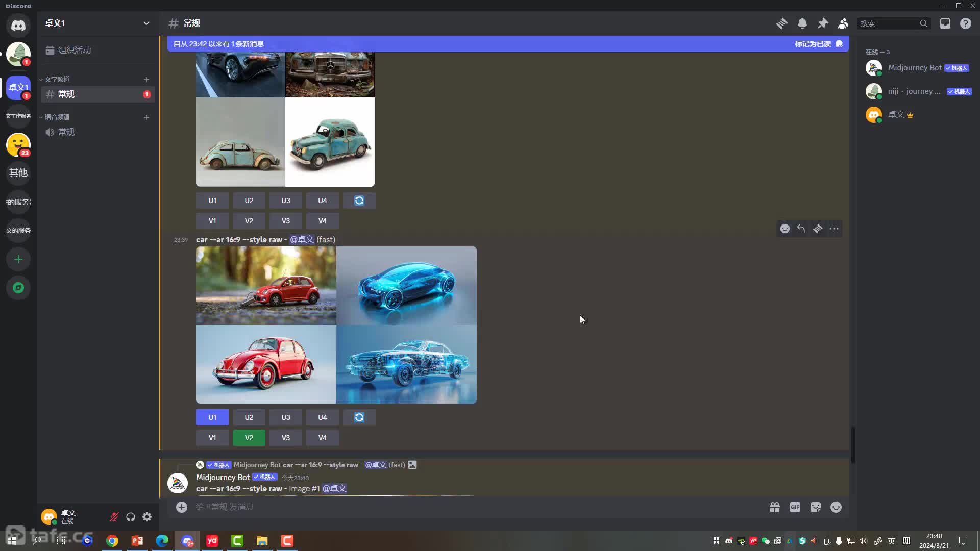The image size is (980, 551).
Task: Add a channel to 文字频道 category
Action: pyautogui.click(x=146, y=80)
